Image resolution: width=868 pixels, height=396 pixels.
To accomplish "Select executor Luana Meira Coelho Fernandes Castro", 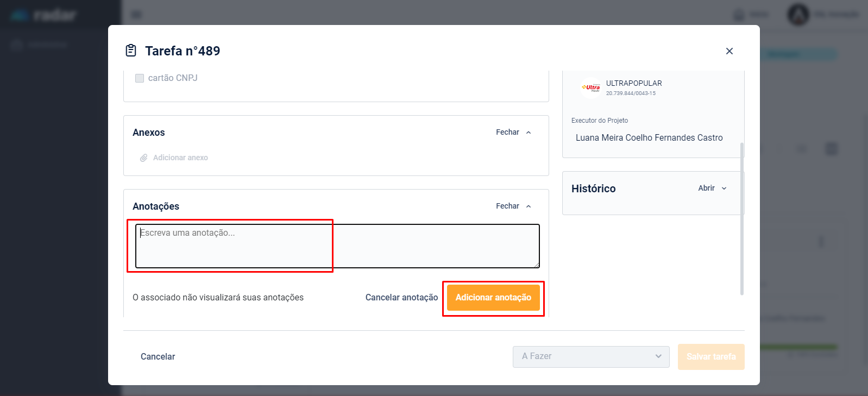I will [649, 138].
